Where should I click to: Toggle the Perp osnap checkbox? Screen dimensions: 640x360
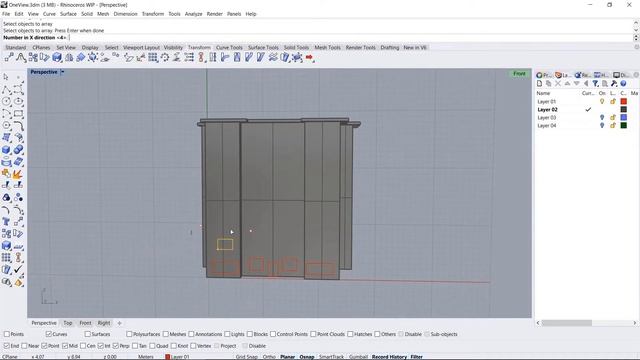(x=116, y=346)
